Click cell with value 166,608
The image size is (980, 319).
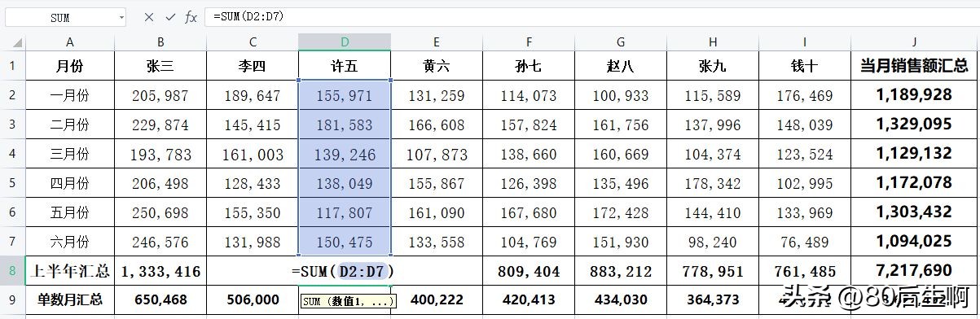pos(437,125)
